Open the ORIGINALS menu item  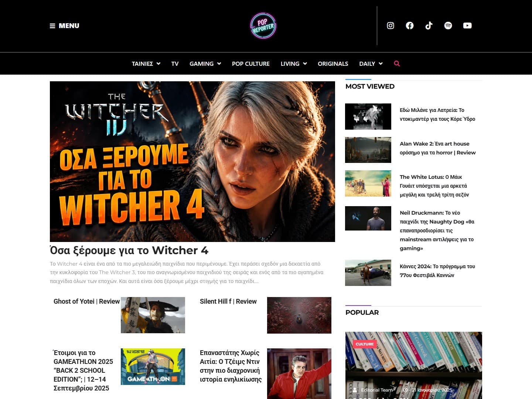pos(333,64)
